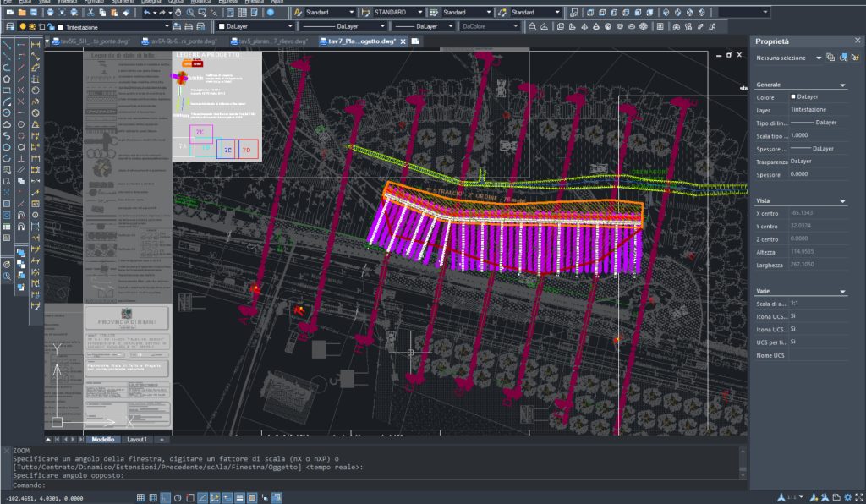Viewport: 866px width, 504px height.
Task: Toggle the layer lightbulb on/off icon
Action: (21, 27)
